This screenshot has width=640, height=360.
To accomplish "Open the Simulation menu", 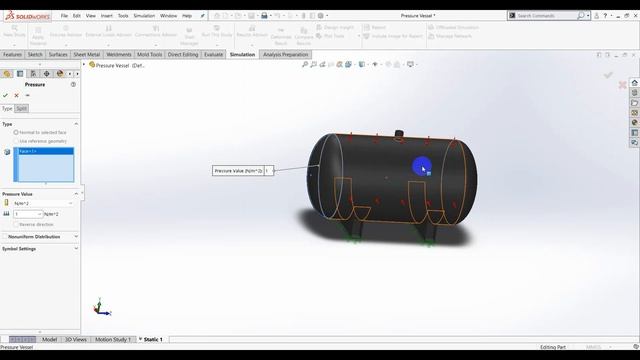I will [144, 16].
